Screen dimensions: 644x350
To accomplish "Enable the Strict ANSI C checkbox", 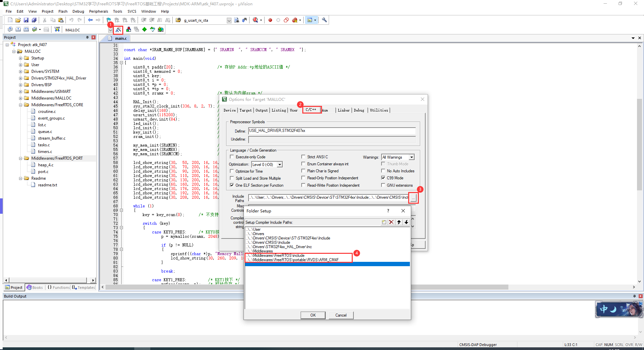I will tap(303, 157).
